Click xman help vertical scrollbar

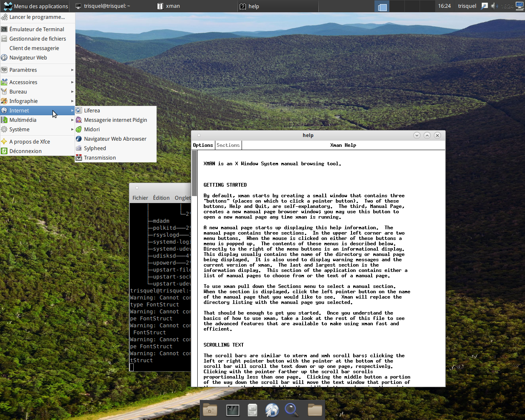[195, 269]
